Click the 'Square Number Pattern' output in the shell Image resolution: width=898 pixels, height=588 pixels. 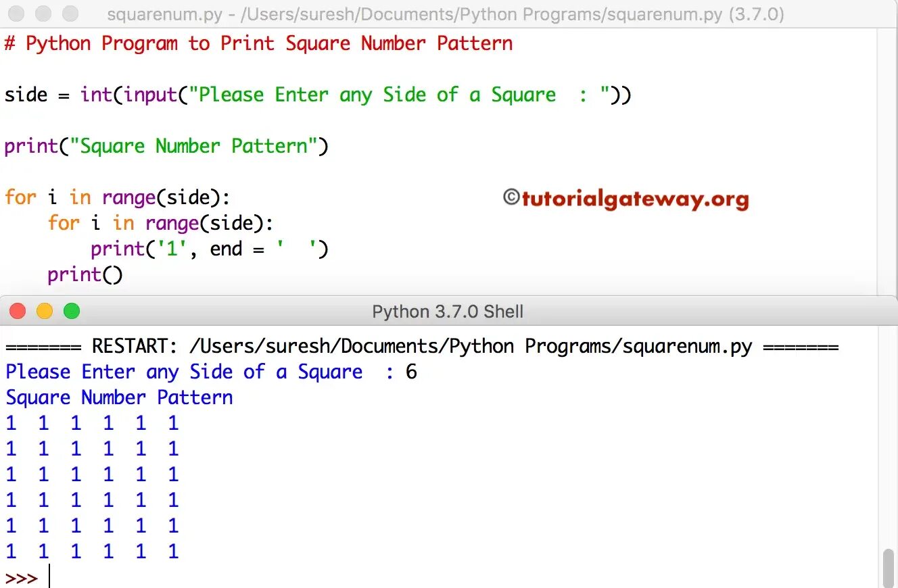[120, 397]
